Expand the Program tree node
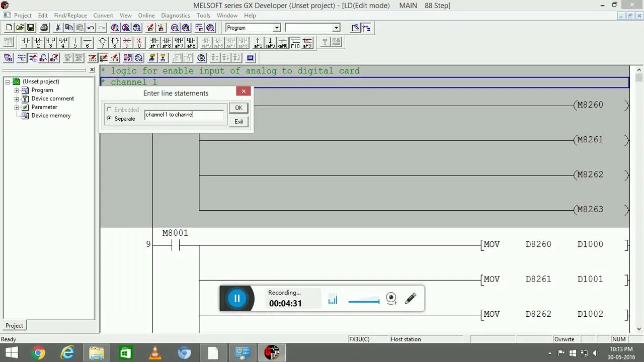Screen dimensions: 644x362 point(17,90)
